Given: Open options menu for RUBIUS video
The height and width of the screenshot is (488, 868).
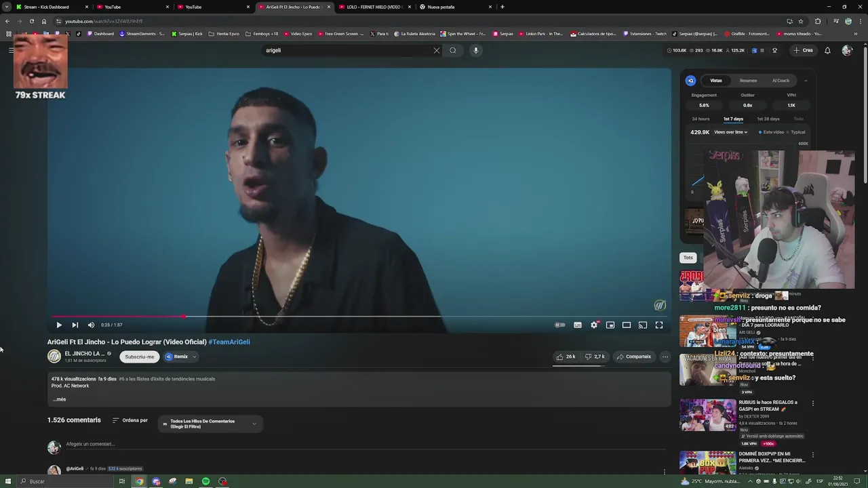Looking at the screenshot, I should coord(813,403).
